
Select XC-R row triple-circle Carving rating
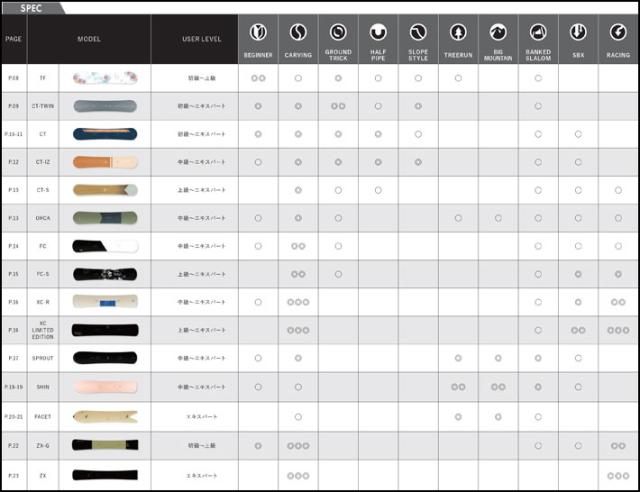298,302
